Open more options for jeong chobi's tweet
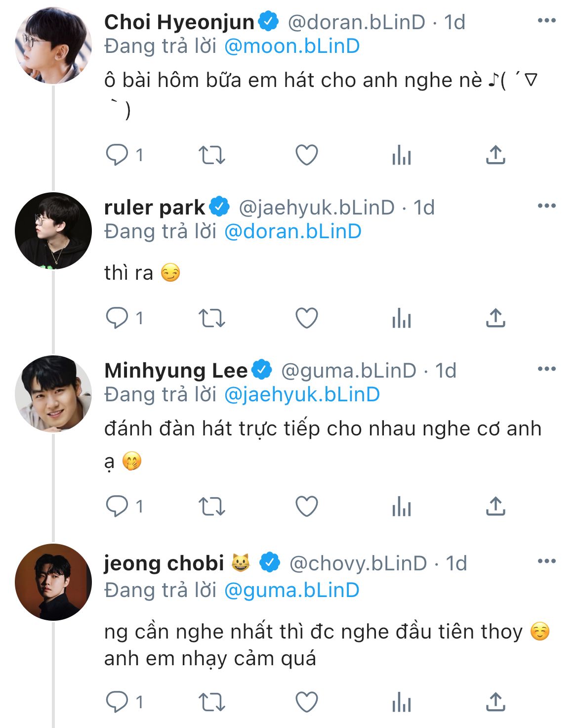This screenshot has height=728, width=578. tap(546, 561)
